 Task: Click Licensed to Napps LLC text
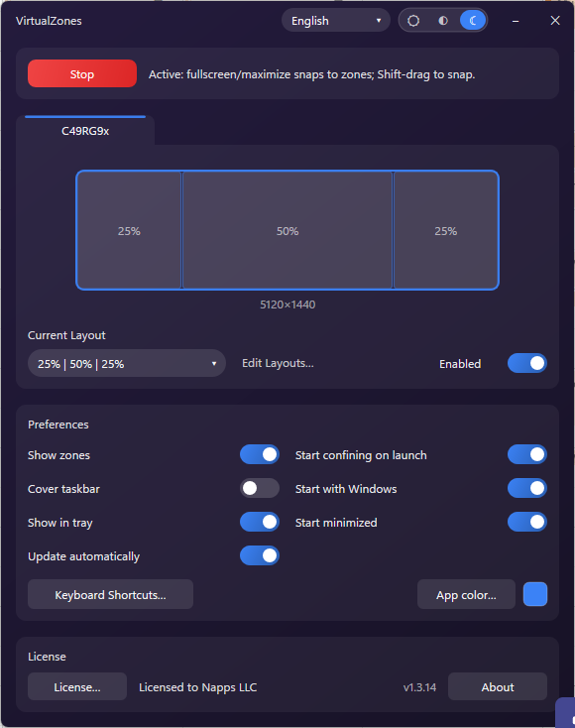(x=197, y=687)
